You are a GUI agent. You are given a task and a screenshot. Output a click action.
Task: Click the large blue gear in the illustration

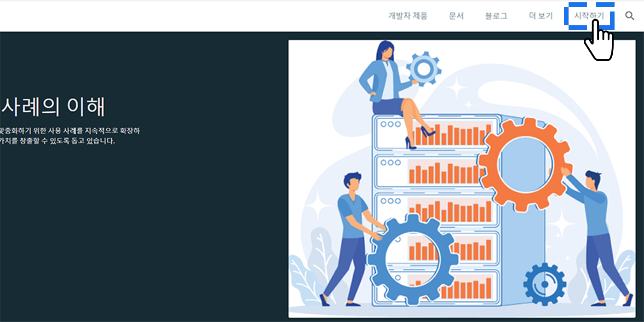click(413, 259)
